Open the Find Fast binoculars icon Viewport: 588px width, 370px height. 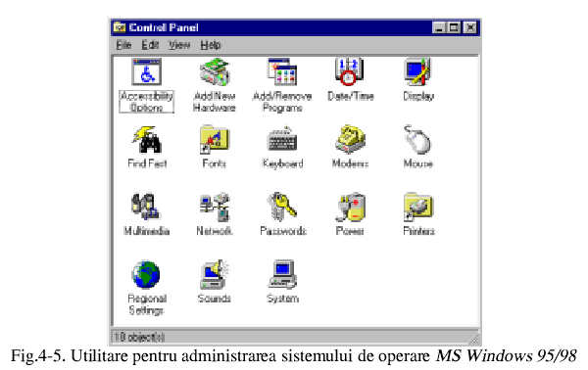(x=147, y=140)
